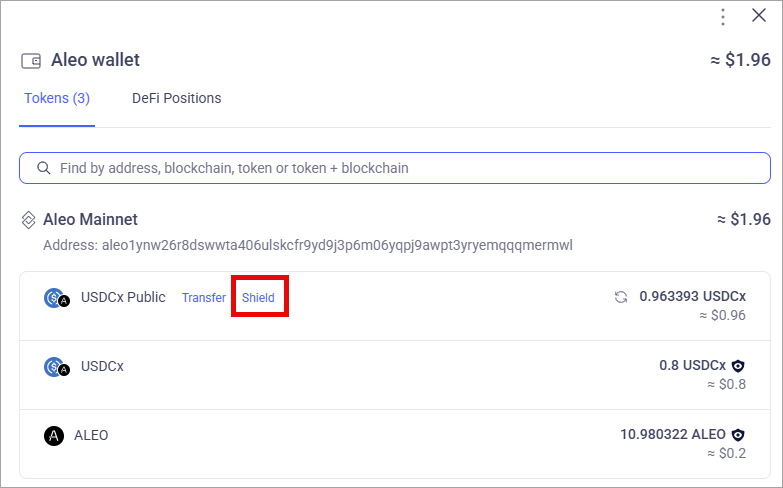783x488 pixels.
Task: Click the USDCx Public token icon
Action: (56, 298)
